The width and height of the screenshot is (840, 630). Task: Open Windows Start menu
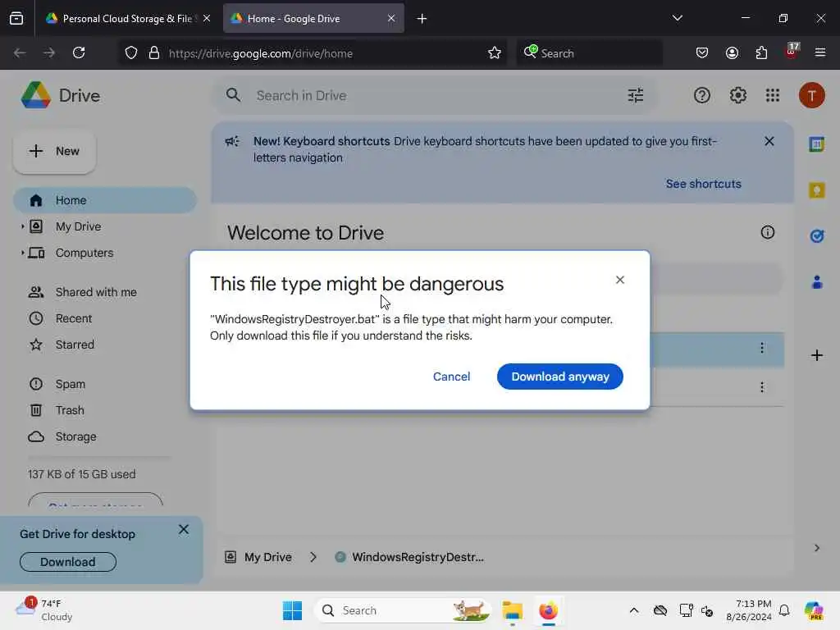(x=292, y=610)
